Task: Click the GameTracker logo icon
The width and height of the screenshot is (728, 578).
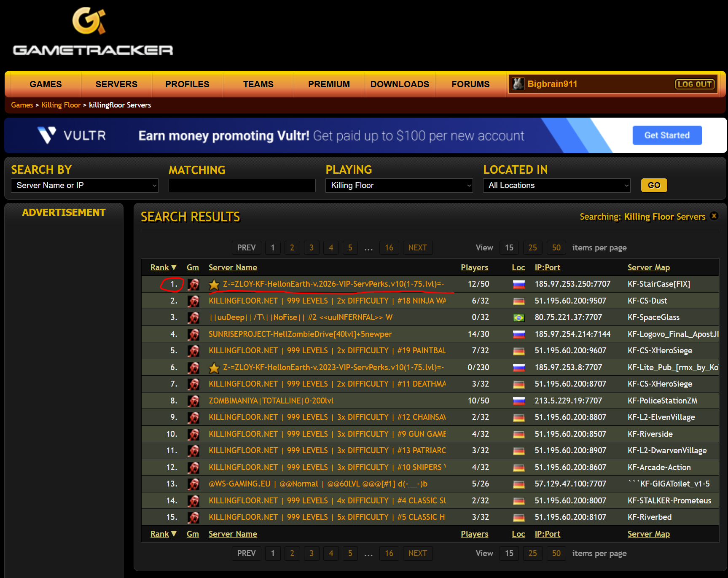Action: 89,21
